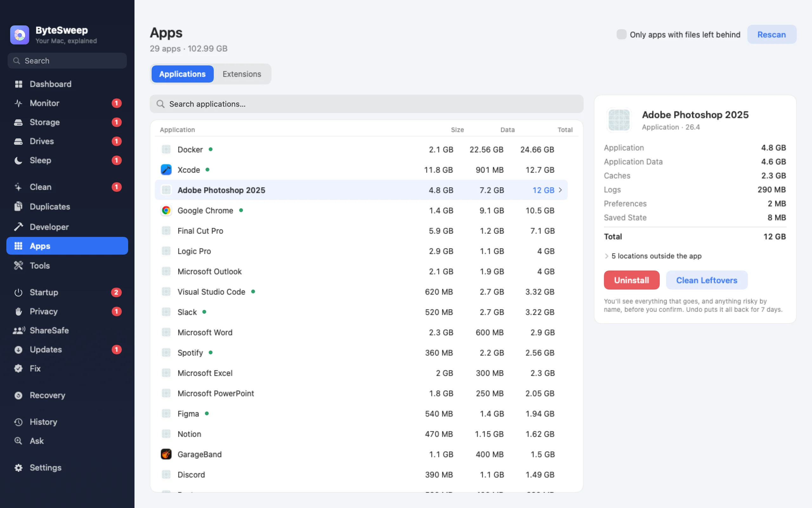This screenshot has height=508, width=812.
Task: Select the Notion row
Action: click(x=361, y=434)
